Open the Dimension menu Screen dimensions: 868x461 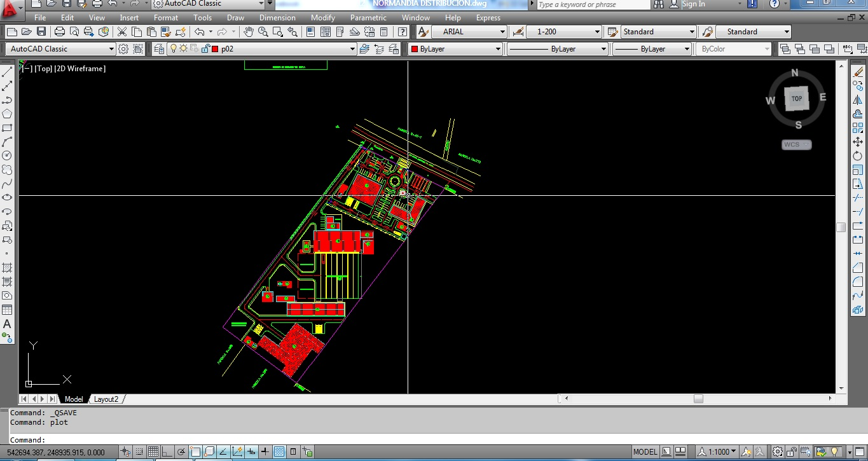pyautogui.click(x=277, y=18)
